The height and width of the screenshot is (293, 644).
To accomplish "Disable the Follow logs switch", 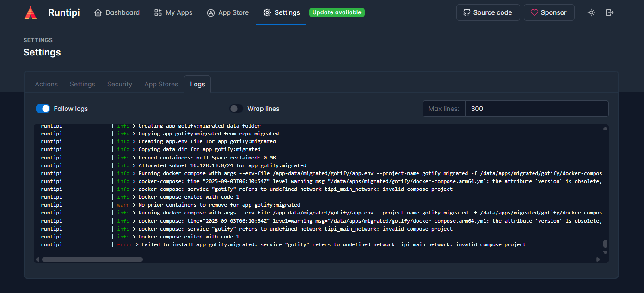I will [x=43, y=109].
